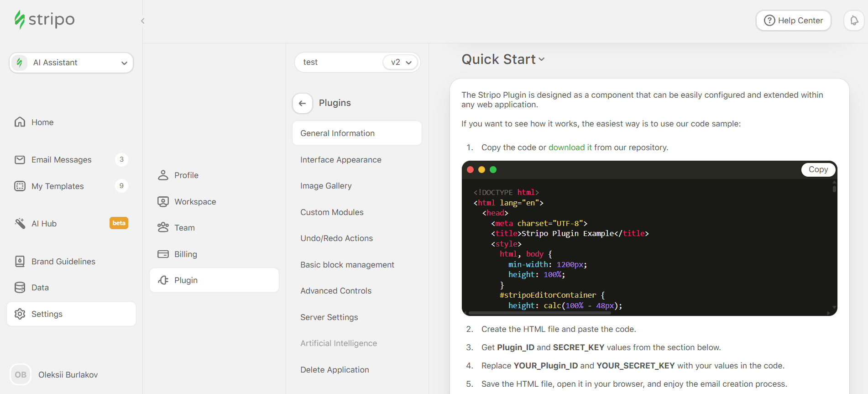Select the Billing settings item
Viewport: 868px width, 394px height.
click(214, 254)
